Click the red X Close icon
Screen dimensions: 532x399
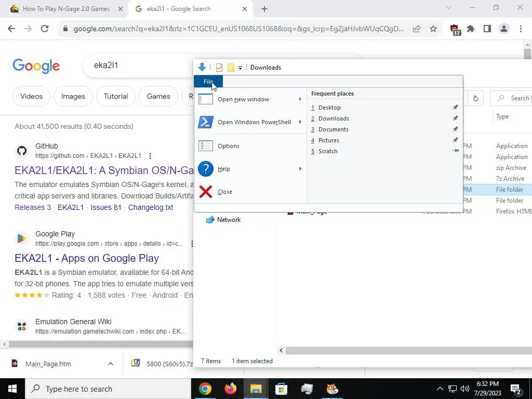206,192
